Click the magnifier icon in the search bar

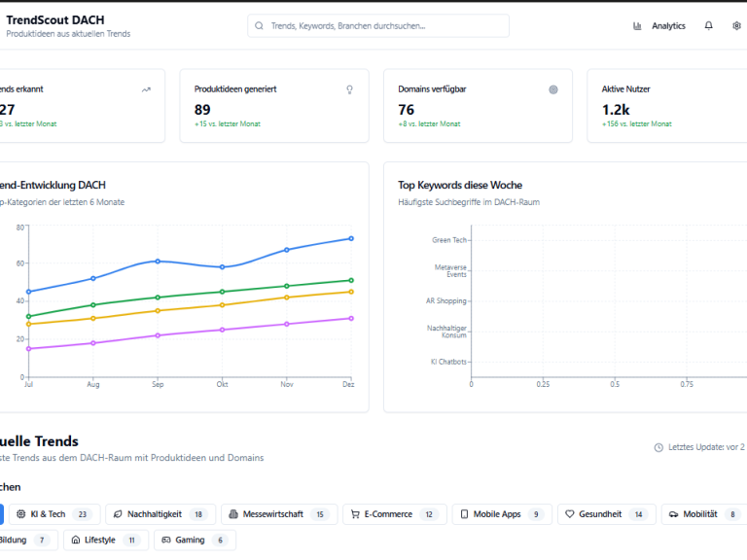click(x=260, y=26)
